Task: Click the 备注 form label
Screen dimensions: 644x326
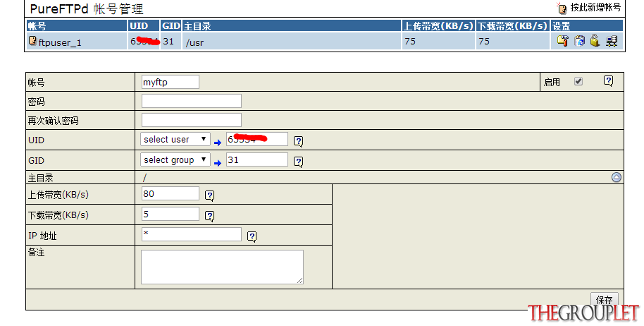Action: pyautogui.click(x=36, y=252)
